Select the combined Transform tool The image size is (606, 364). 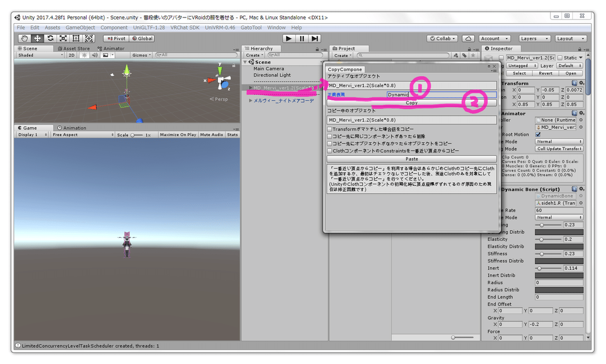click(x=89, y=38)
